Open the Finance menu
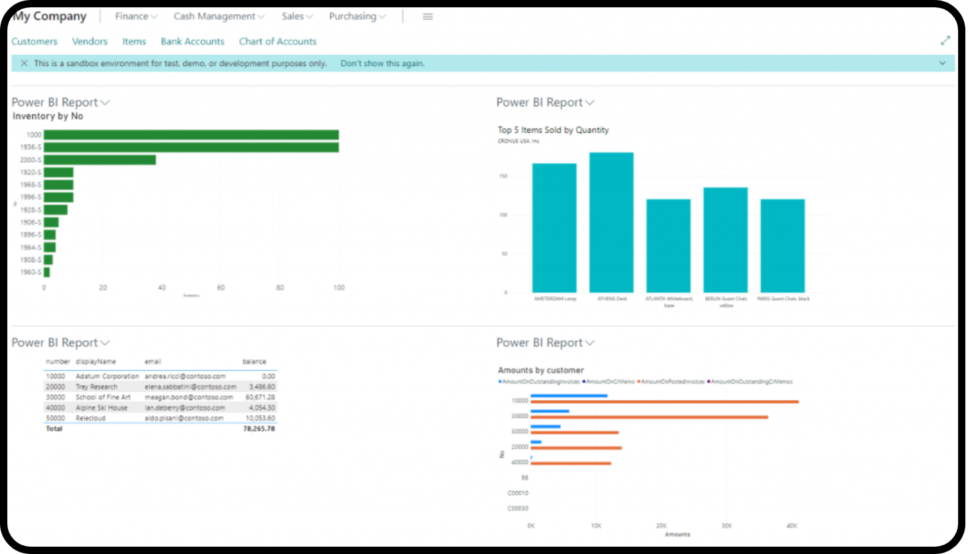This screenshot has width=980, height=554. 136,17
